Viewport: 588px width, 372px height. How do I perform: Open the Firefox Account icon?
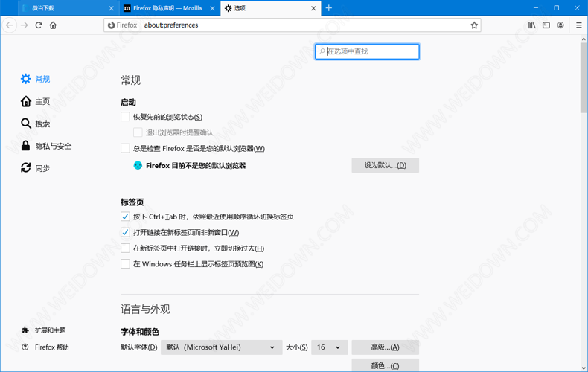(560, 25)
